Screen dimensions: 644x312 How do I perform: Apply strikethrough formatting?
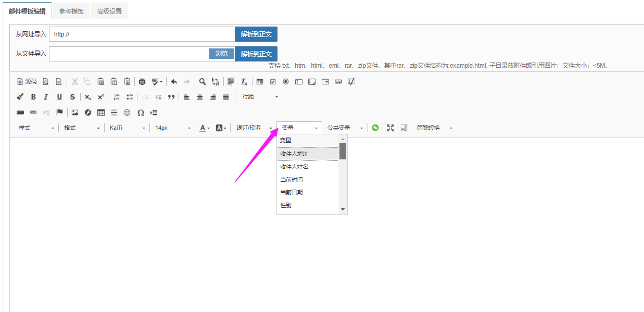click(x=72, y=97)
